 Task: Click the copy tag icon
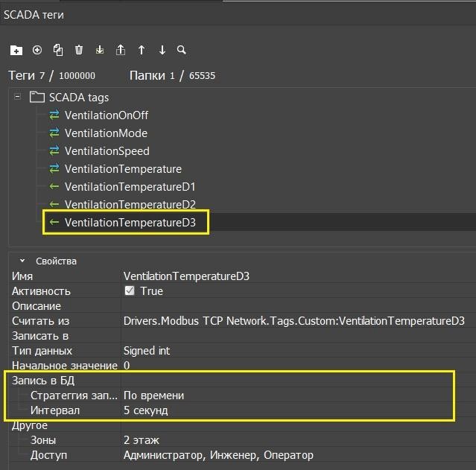[58, 50]
